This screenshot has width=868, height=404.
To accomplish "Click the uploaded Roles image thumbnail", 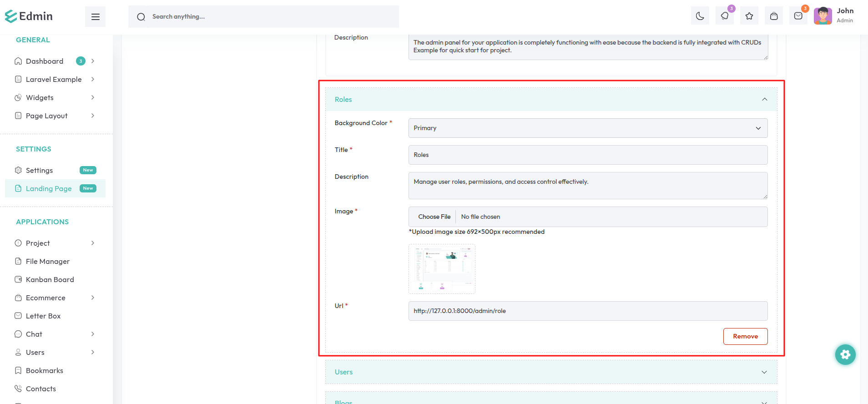I will coord(442,269).
